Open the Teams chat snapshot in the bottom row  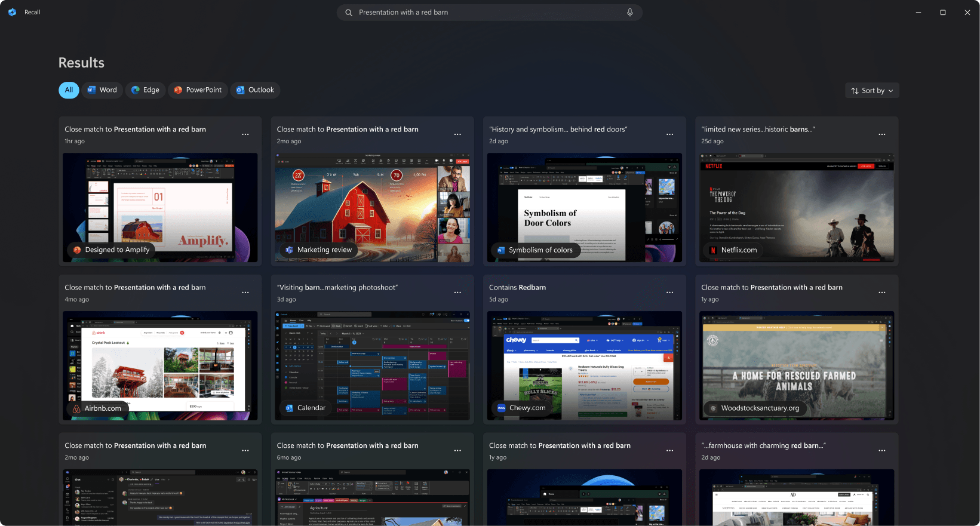[160, 497]
